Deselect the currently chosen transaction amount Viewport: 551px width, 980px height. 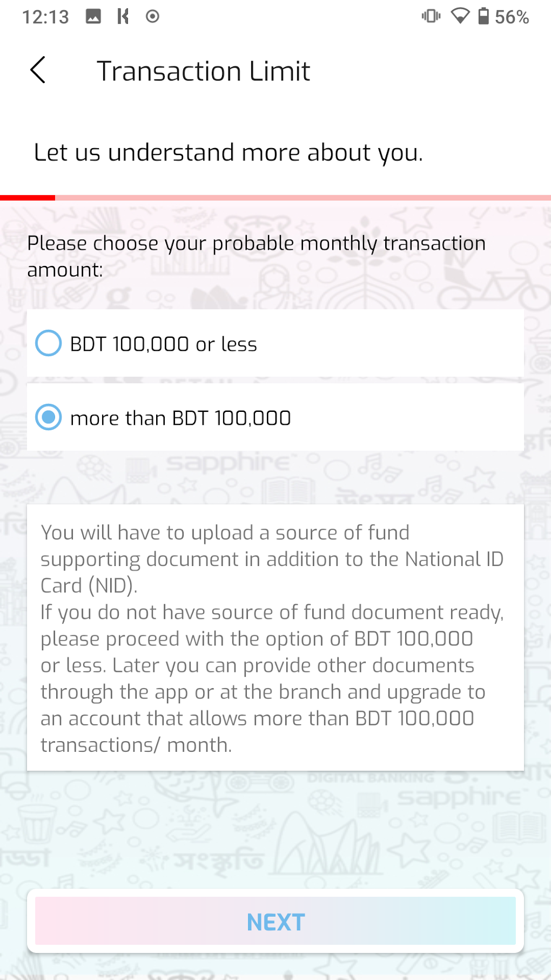point(48,417)
